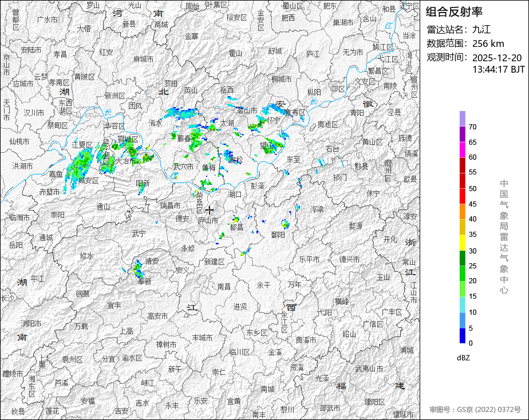Pick the cyan swatch between 10 and 15
Viewport: 529px width, 420px height.
coord(463,305)
